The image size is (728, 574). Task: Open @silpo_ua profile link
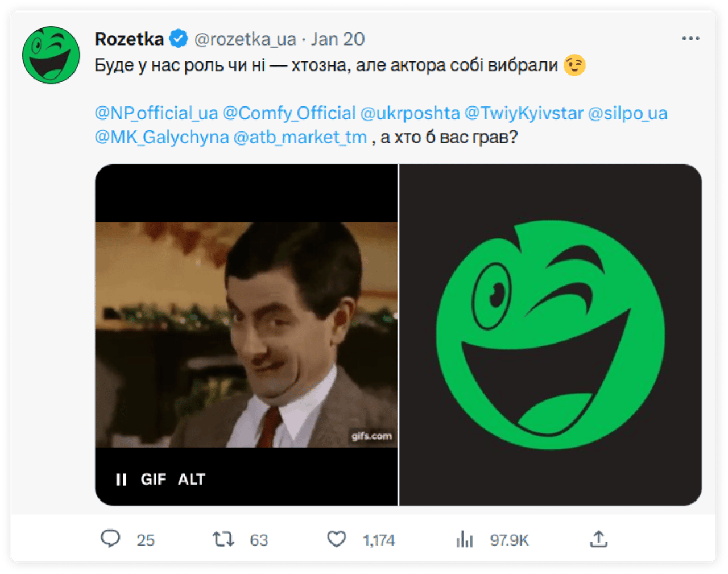(x=629, y=113)
